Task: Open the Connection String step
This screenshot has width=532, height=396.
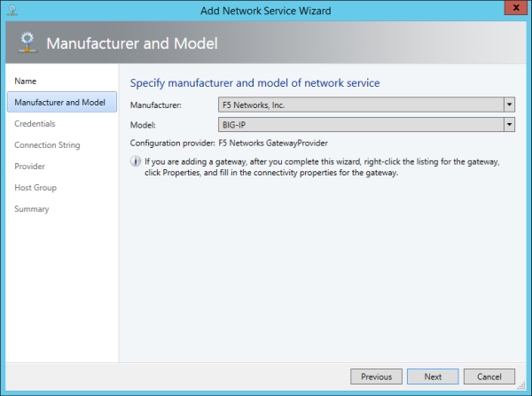Action: [x=47, y=145]
